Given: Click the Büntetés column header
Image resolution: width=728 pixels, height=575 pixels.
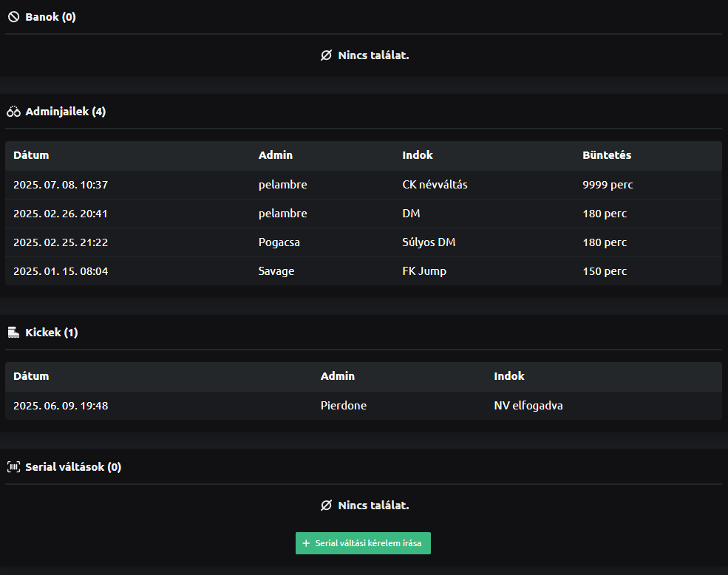Looking at the screenshot, I should click(607, 155).
